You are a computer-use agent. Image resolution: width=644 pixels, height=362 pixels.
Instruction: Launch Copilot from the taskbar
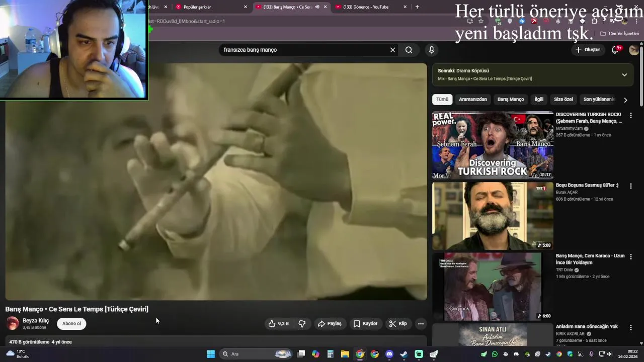(315, 354)
